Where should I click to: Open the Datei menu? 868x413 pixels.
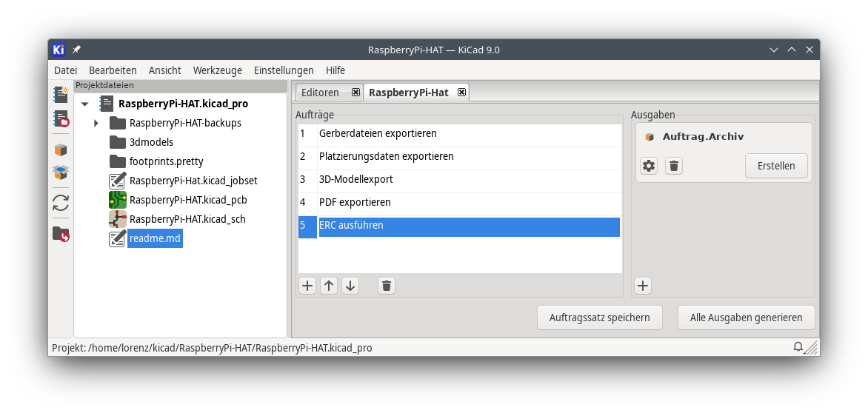tap(65, 70)
